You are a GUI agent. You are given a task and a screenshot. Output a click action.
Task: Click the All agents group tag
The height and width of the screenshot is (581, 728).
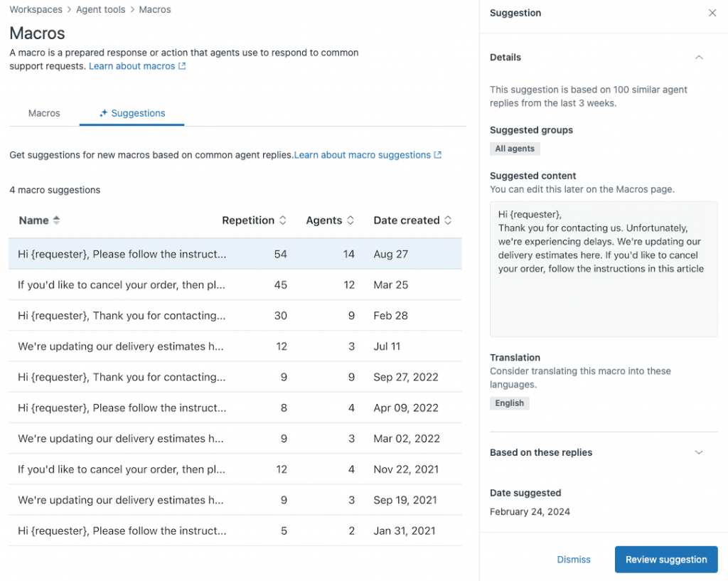coord(515,149)
